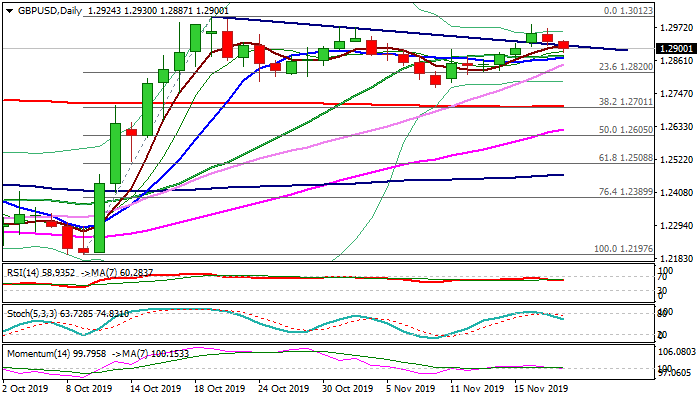Select the last red candlestick at 1.29001

click(x=564, y=45)
